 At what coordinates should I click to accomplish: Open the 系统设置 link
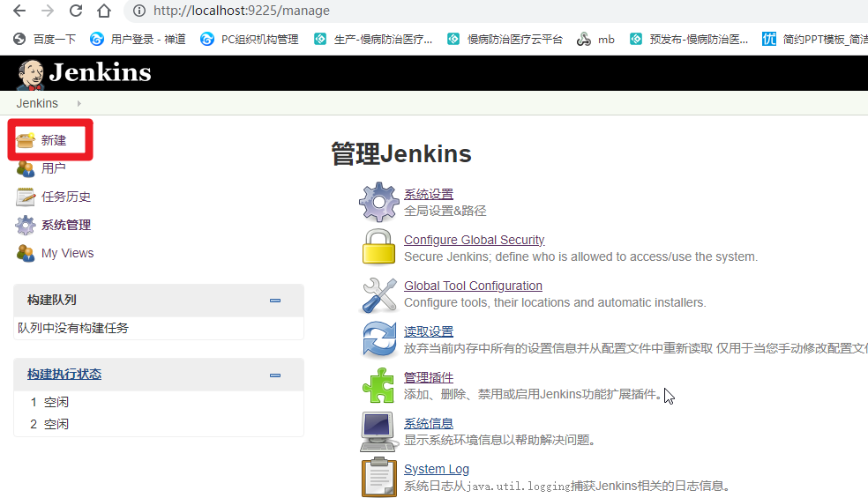[x=429, y=194]
